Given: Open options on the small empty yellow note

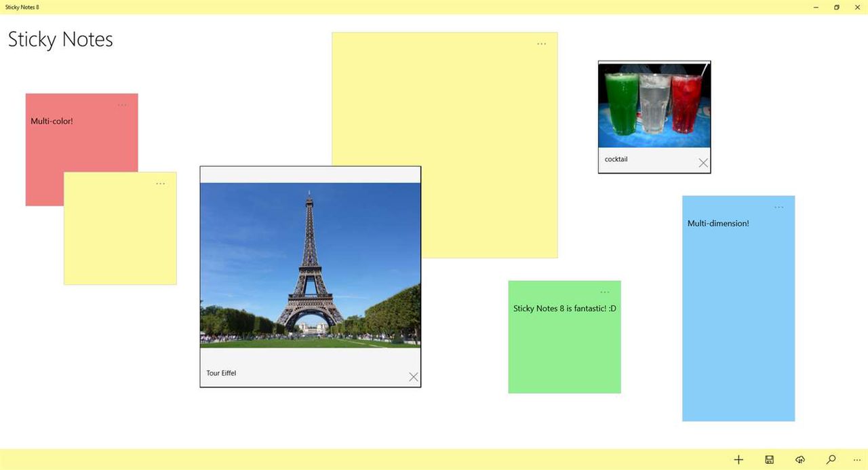Looking at the screenshot, I should click(x=160, y=184).
